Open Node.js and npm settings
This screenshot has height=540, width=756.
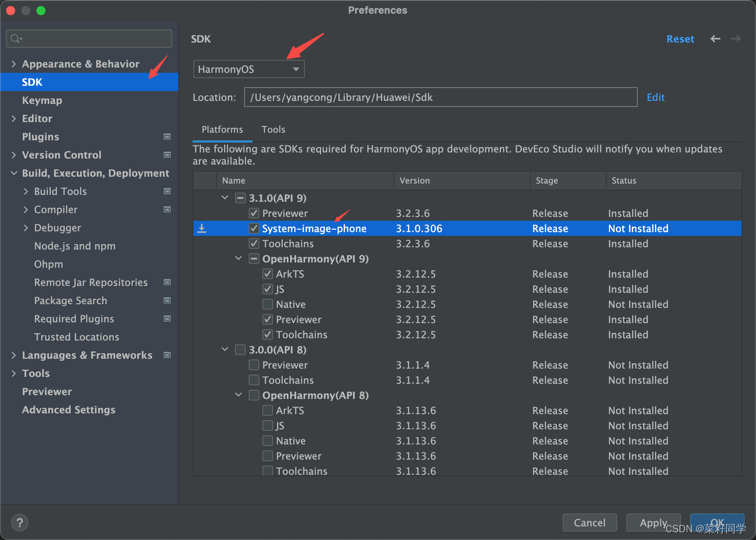75,246
